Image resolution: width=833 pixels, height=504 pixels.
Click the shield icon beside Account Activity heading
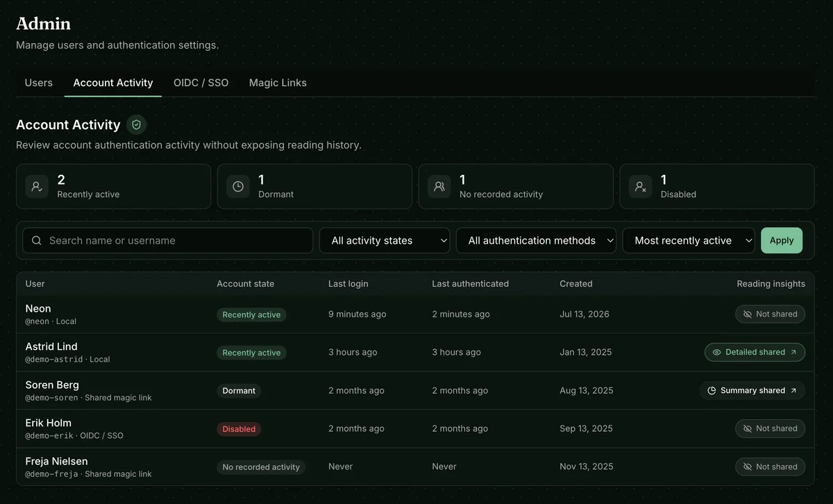[x=137, y=124]
